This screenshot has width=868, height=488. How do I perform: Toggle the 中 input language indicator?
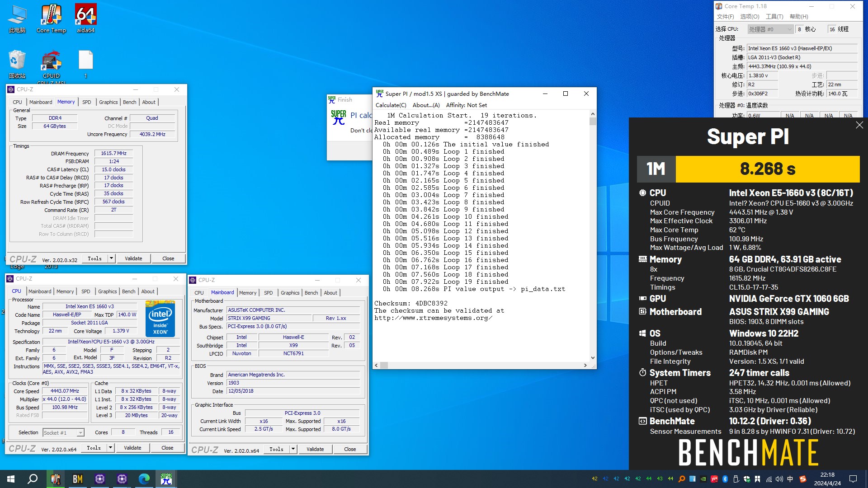click(790, 479)
